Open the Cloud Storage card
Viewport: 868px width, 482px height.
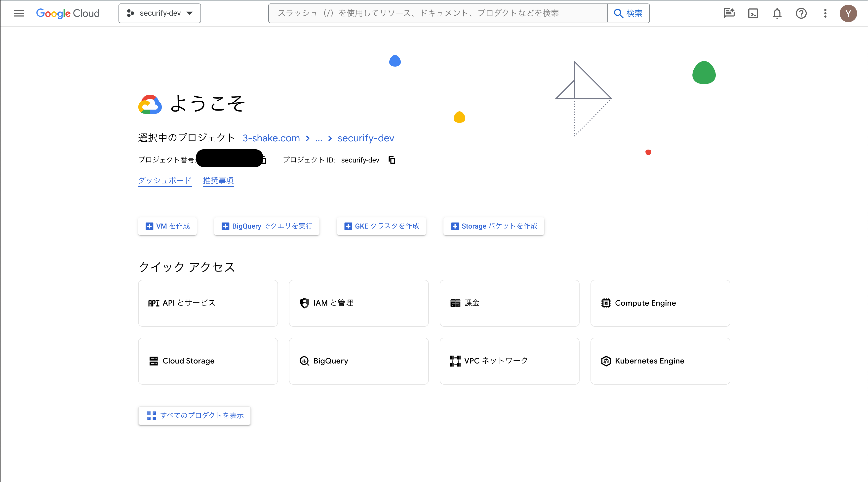tap(208, 361)
